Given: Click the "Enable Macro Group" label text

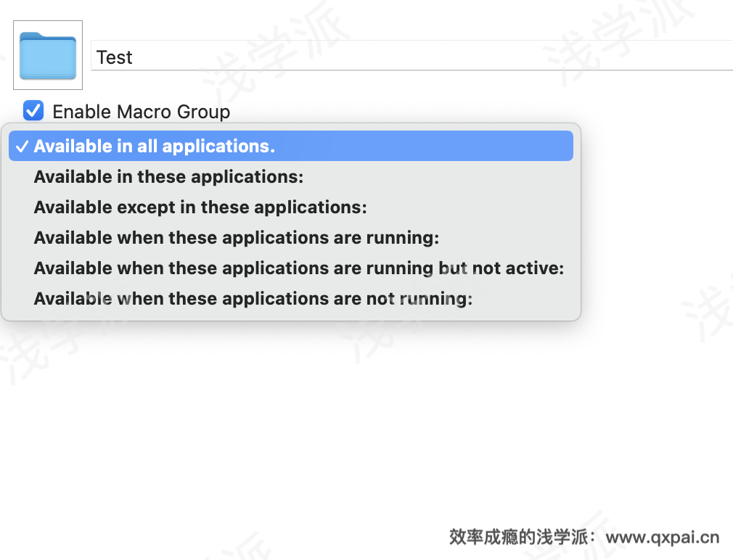Looking at the screenshot, I should [141, 112].
